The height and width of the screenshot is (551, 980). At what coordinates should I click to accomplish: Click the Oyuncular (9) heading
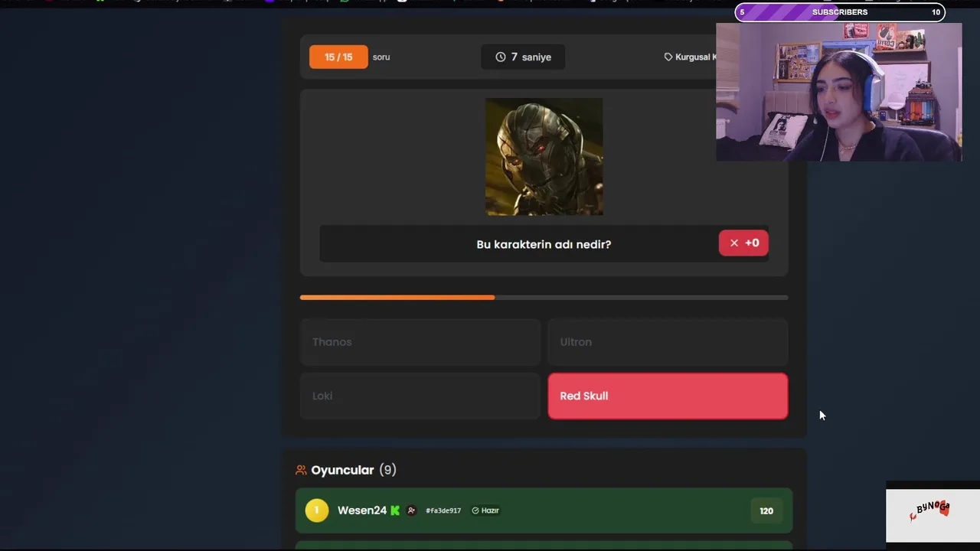tap(354, 470)
